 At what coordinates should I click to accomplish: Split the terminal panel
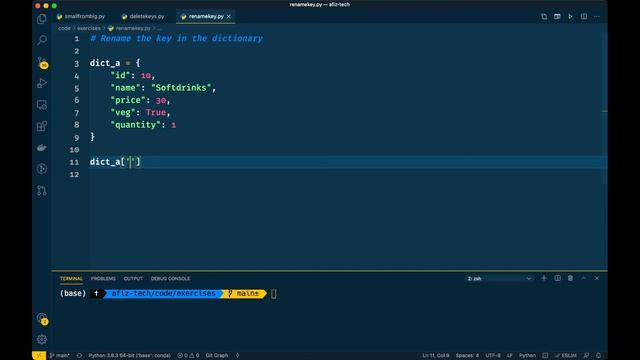(x=557, y=278)
